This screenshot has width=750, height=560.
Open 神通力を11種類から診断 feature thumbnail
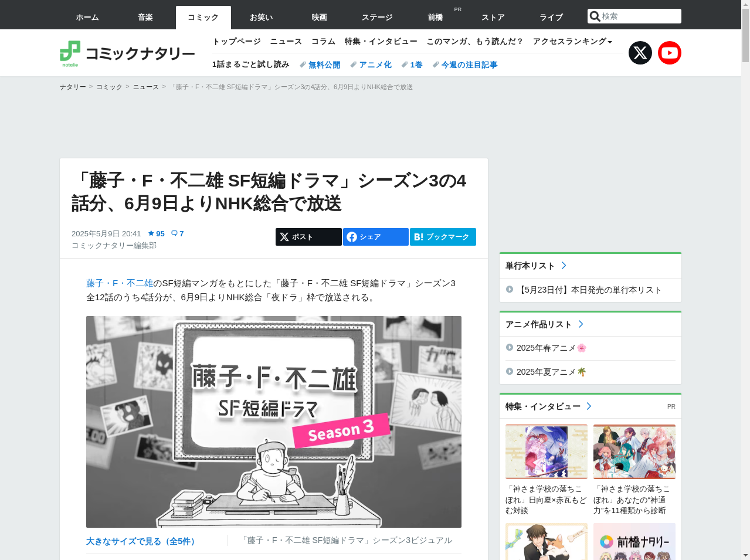(634, 452)
